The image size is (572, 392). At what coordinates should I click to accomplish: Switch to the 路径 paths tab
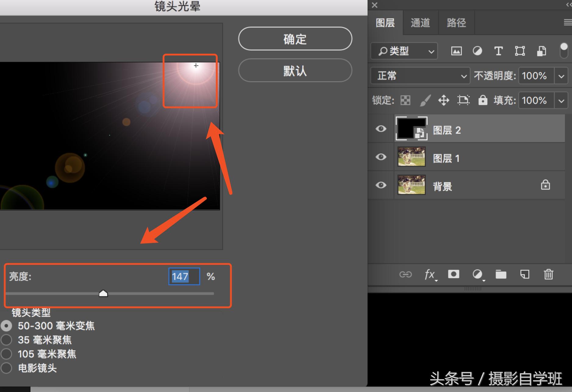coord(456,22)
